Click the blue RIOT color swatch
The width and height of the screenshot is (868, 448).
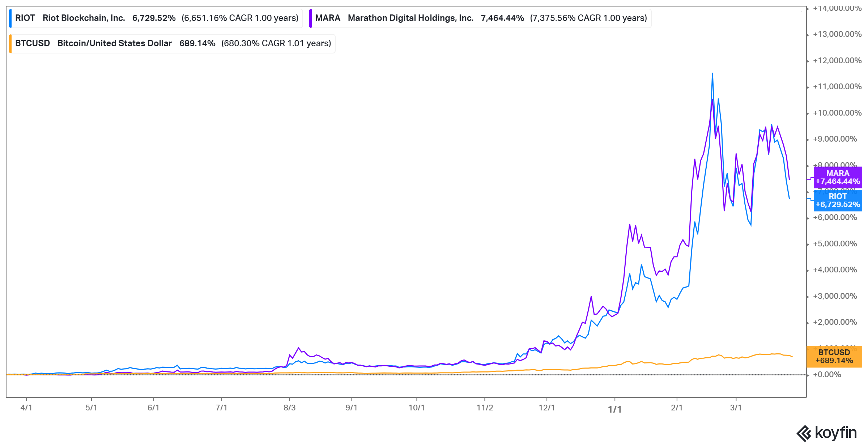[x=10, y=18]
